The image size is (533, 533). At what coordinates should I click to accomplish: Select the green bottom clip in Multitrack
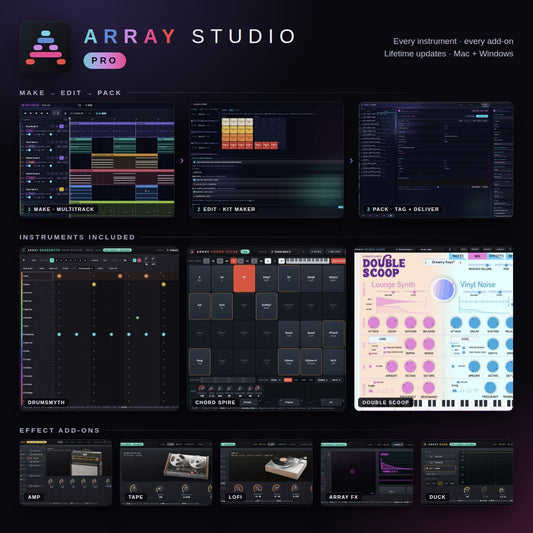click(122, 208)
